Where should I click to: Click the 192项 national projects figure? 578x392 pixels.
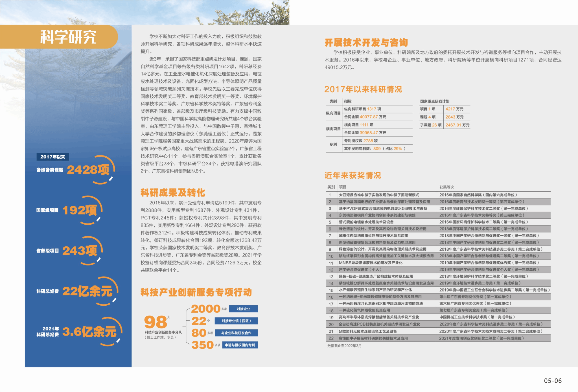coord(80,210)
